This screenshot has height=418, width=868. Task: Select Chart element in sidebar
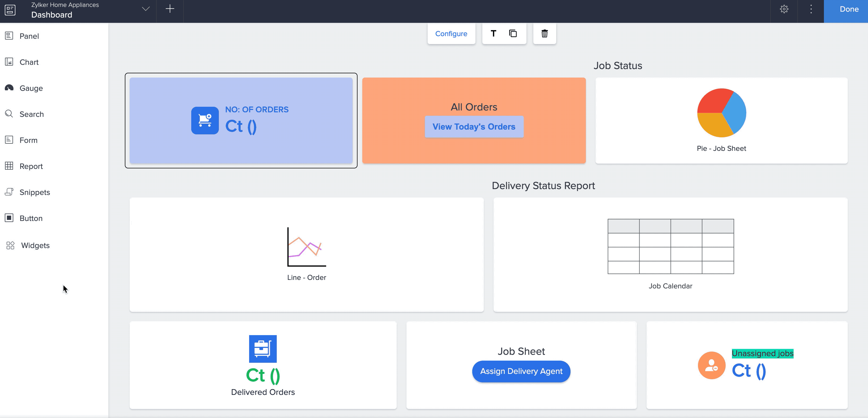click(x=29, y=62)
